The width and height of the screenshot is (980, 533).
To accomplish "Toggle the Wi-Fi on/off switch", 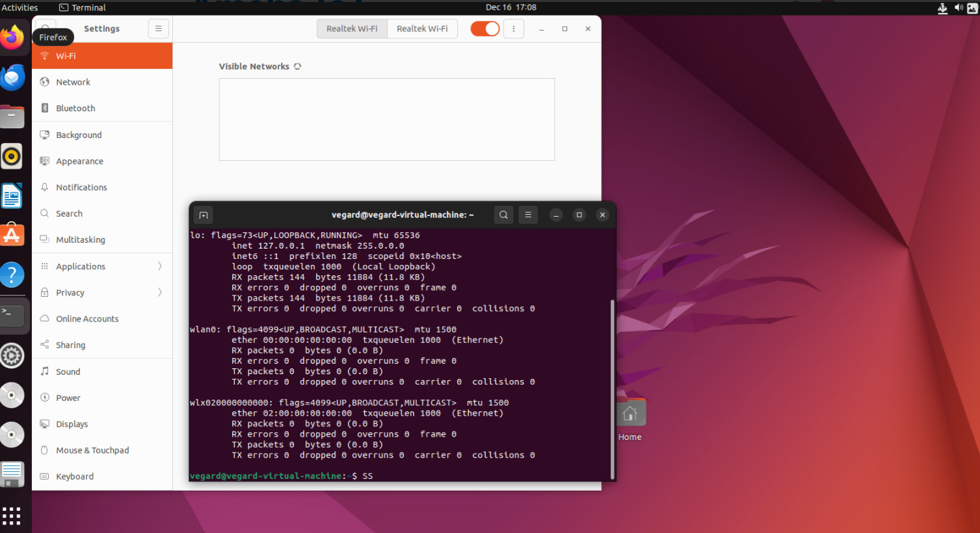I will pyautogui.click(x=484, y=29).
